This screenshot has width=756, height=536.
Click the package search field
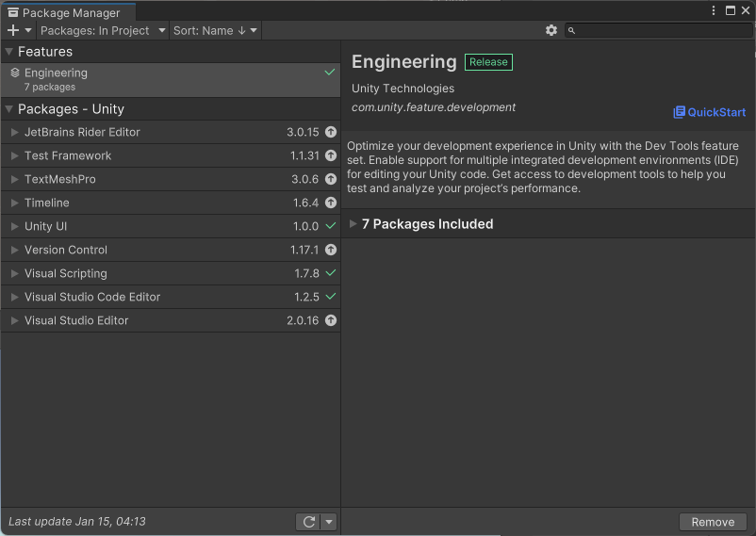pos(658,31)
